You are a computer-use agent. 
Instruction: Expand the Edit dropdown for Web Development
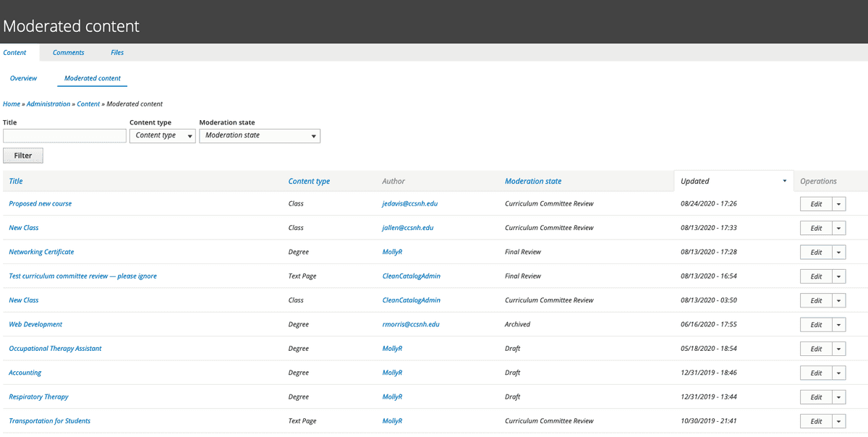coord(838,324)
